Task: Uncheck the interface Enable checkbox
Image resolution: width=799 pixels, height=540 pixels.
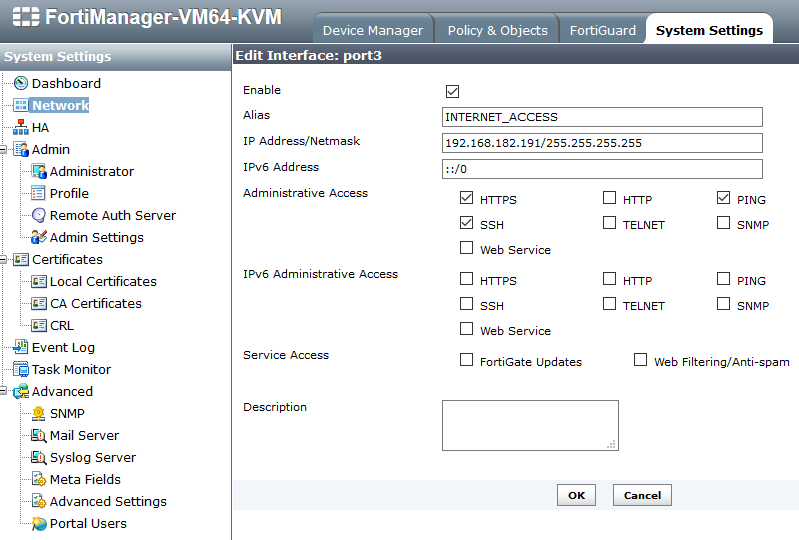Action: tap(452, 91)
